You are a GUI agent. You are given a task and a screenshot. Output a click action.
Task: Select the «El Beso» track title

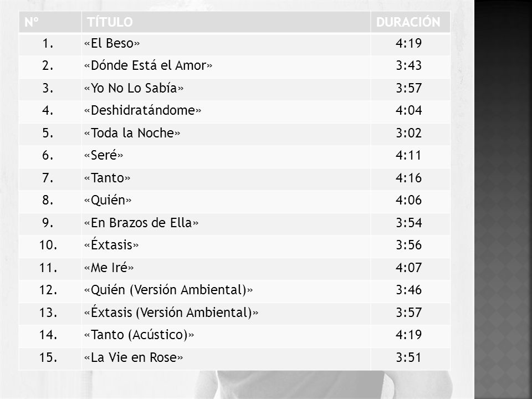[x=111, y=43]
